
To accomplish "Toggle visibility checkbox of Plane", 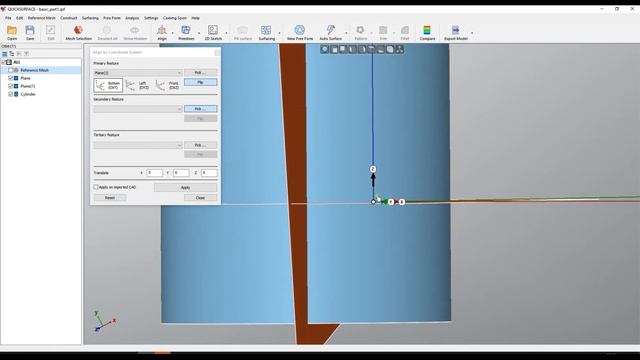I will (x=11, y=78).
